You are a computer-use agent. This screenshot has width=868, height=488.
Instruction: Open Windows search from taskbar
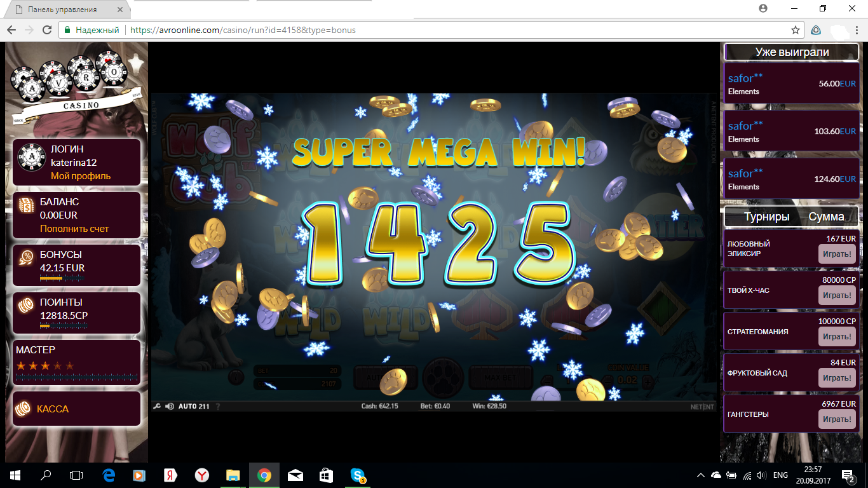coord(46,475)
